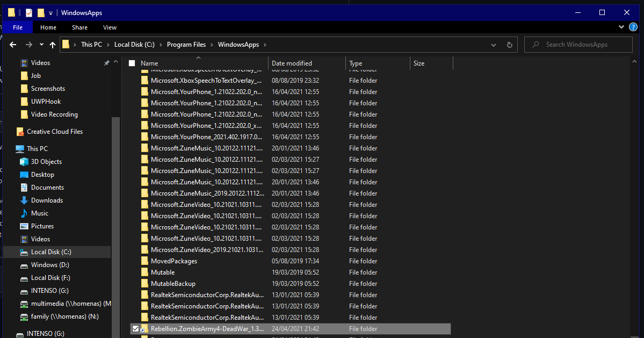Sort by the Name column header

pyautogui.click(x=198, y=63)
